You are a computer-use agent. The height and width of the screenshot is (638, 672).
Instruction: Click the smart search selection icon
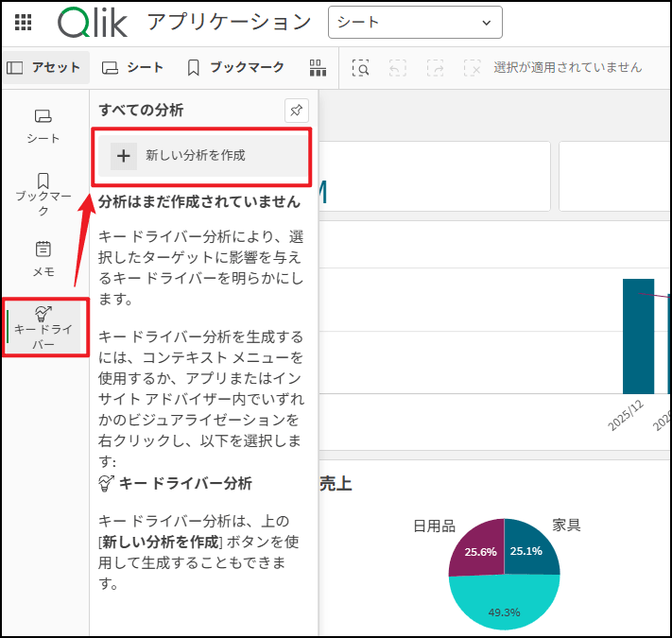click(x=360, y=67)
